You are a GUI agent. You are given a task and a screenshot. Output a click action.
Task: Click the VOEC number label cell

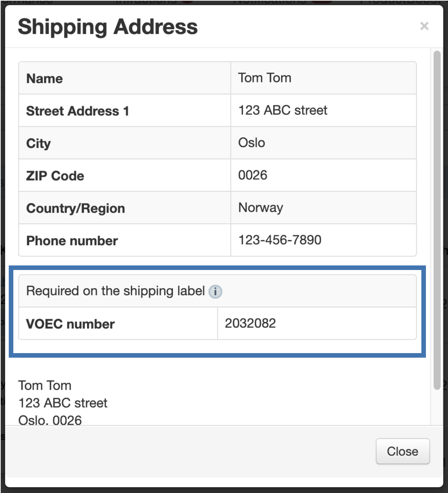[x=70, y=324]
